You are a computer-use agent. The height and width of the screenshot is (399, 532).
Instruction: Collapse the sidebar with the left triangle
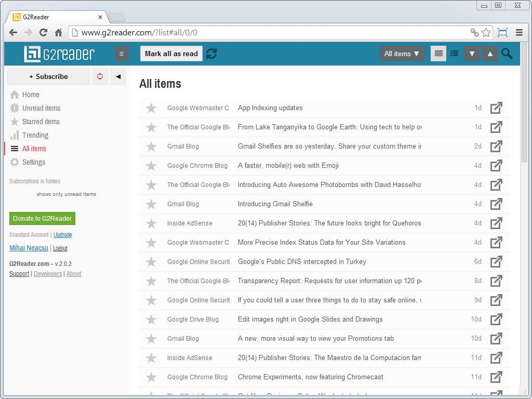pyautogui.click(x=118, y=76)
